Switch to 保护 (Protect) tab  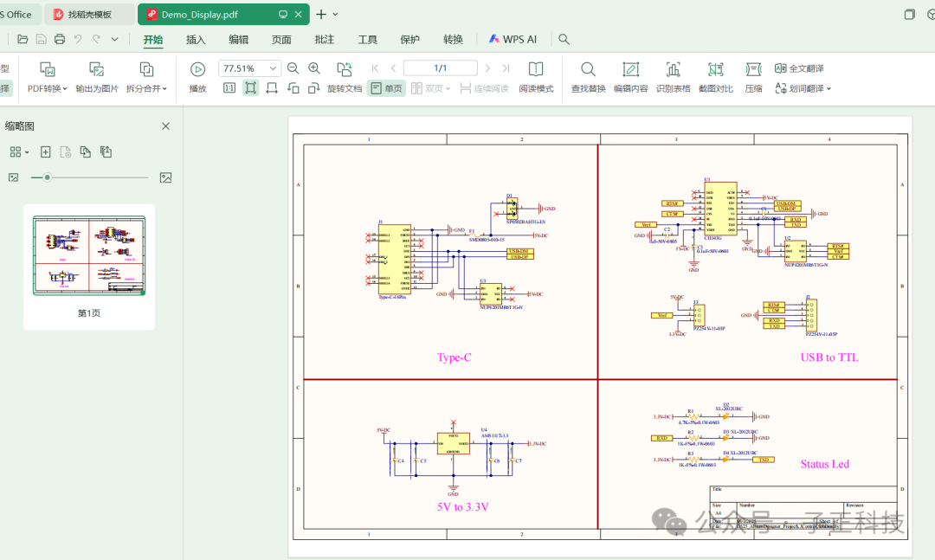409,39
